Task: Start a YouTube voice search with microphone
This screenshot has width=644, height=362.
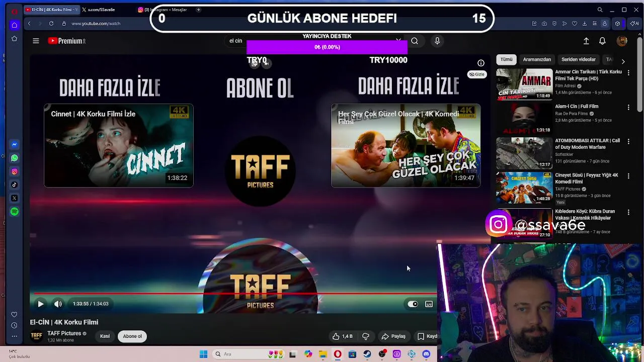Action: pos(437,41)
